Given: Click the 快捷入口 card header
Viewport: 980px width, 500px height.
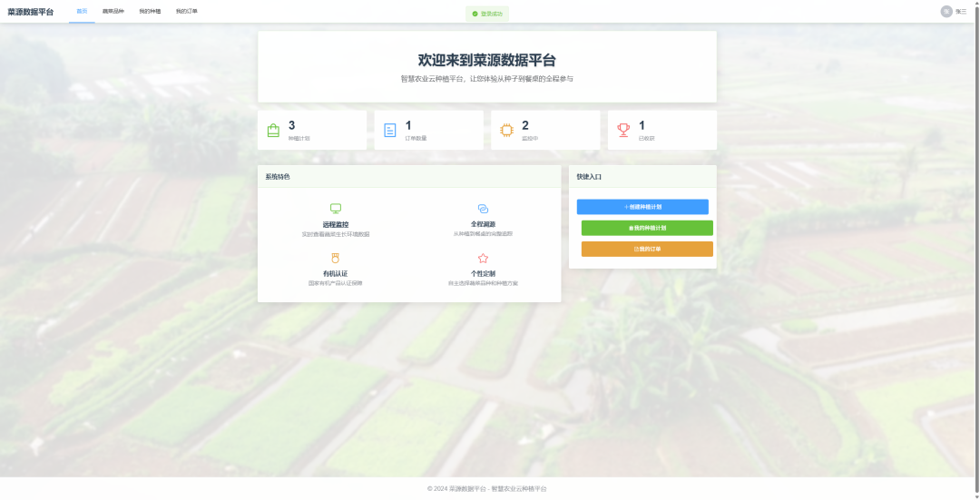Looking at the screenshot, I should click(x=642, y=177).
